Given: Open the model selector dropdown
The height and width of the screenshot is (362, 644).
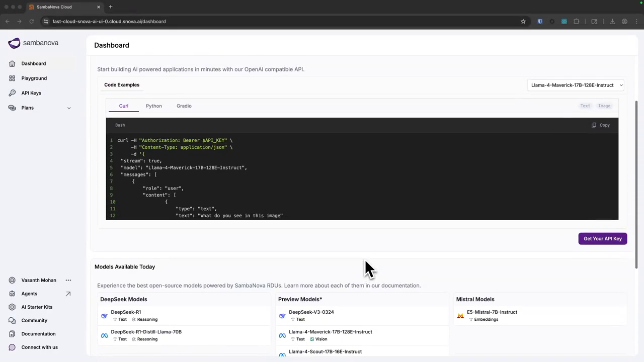Looking at the screenshot, I should tap(576, 85).
